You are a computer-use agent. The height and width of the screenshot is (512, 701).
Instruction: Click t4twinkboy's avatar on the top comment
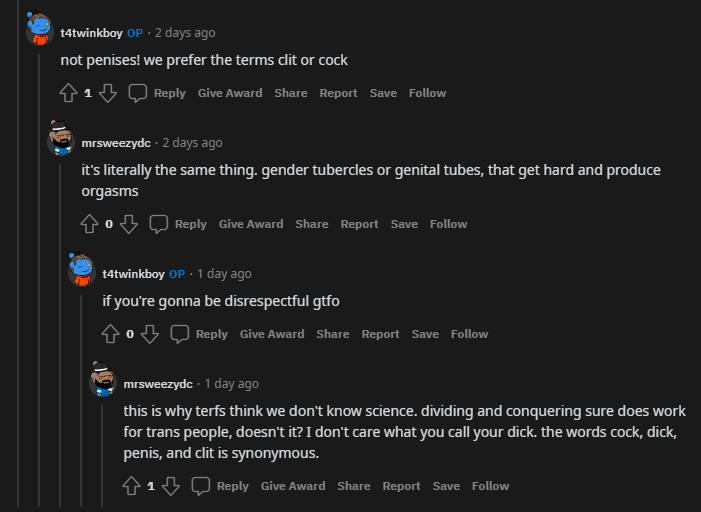(40, 31)
